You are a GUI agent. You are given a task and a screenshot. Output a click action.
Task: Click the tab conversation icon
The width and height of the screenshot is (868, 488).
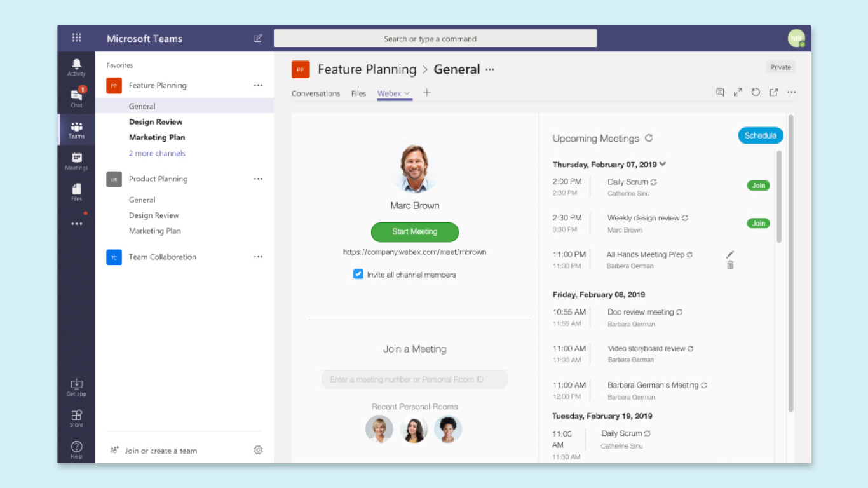point(720,92)
